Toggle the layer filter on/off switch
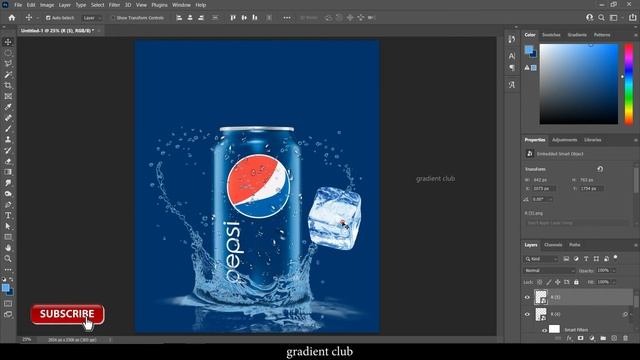Viewport: 640px width, 360px height. 616,258
